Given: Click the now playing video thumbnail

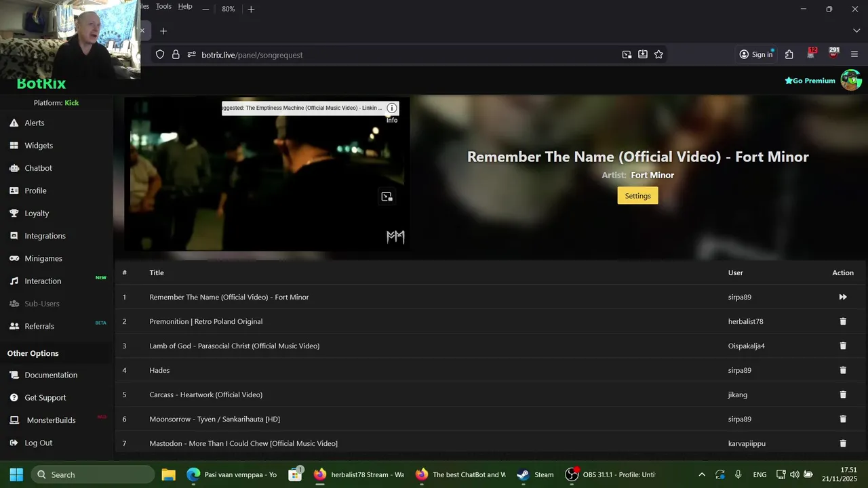Looking at the screenshot, I should 267,175.
